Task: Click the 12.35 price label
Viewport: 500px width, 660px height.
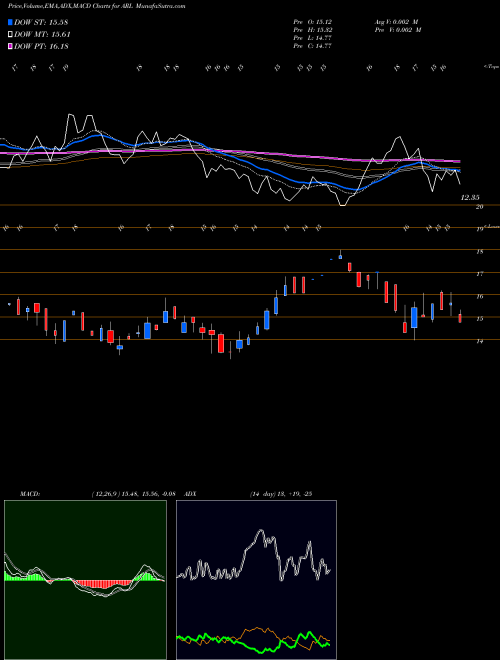Action: pyautogui.click(x=471, y=197)
